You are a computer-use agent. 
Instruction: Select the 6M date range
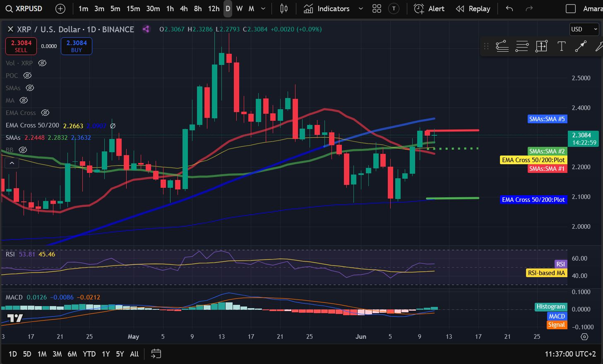click(72, 354)
